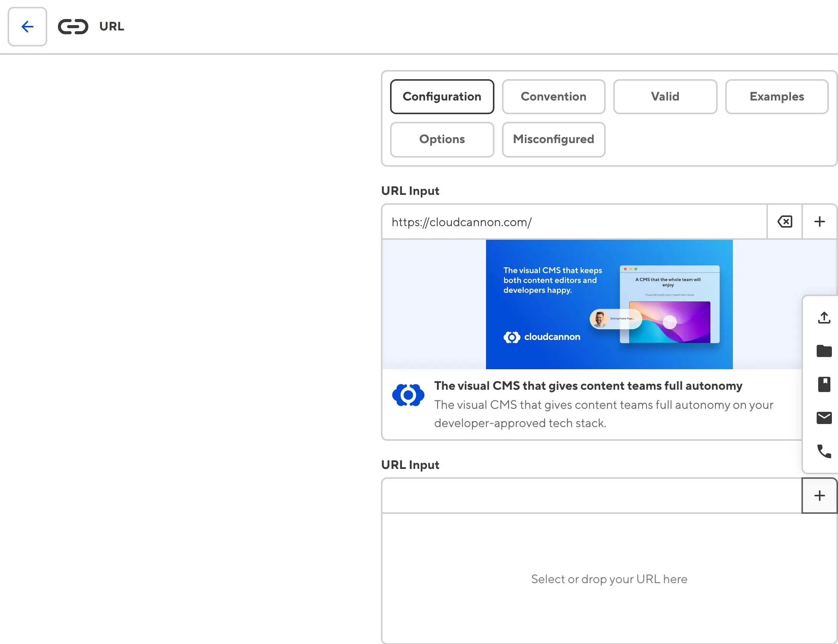
Task: Clear the URL input with the backspace icon
Action: coord(785,222)
